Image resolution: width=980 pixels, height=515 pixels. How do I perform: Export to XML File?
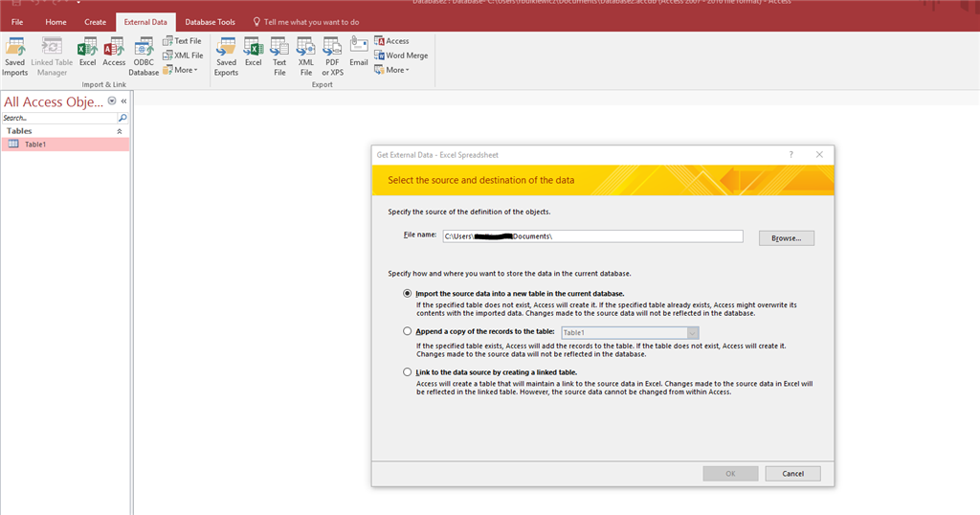coord(305,56)
